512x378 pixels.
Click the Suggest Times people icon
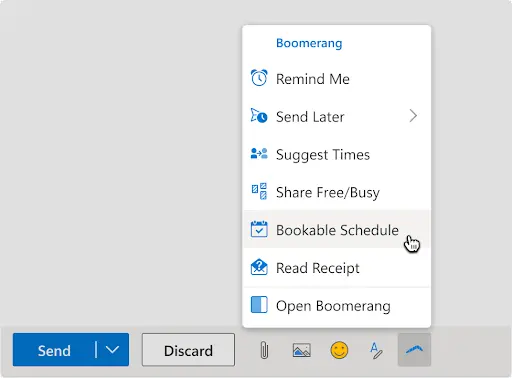click(259, 154)
